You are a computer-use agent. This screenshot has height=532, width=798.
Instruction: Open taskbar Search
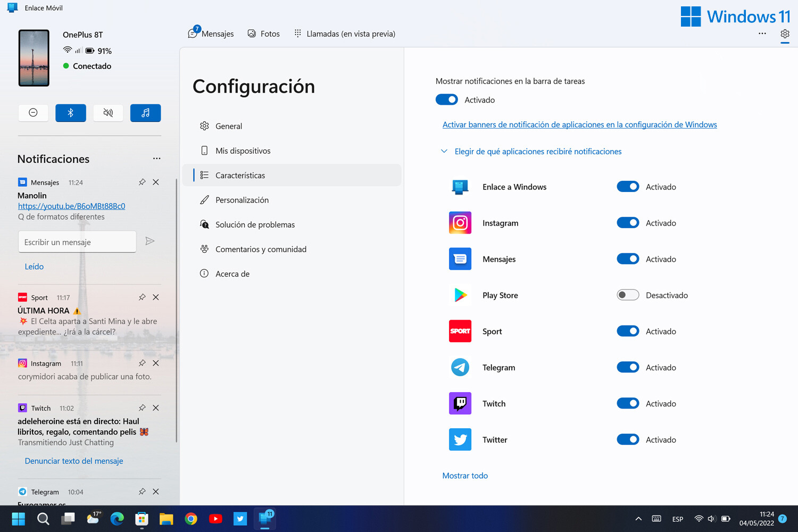click(x=43, y=519)
